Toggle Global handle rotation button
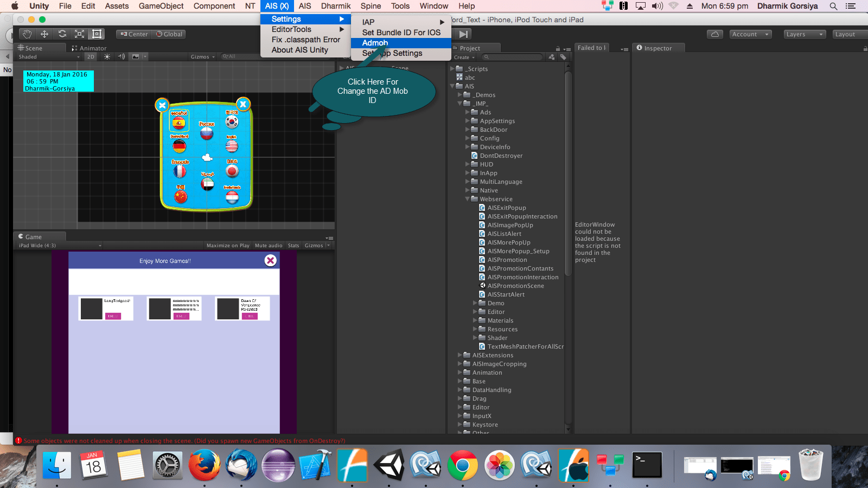Viewport: 868px width, 488px height. click(x=169, y=34)
